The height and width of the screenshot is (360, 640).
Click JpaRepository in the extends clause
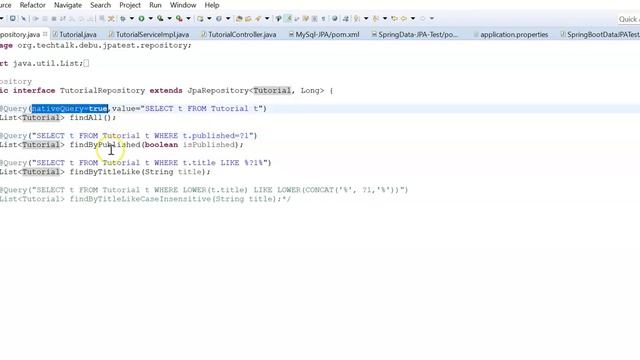point(218,91)
